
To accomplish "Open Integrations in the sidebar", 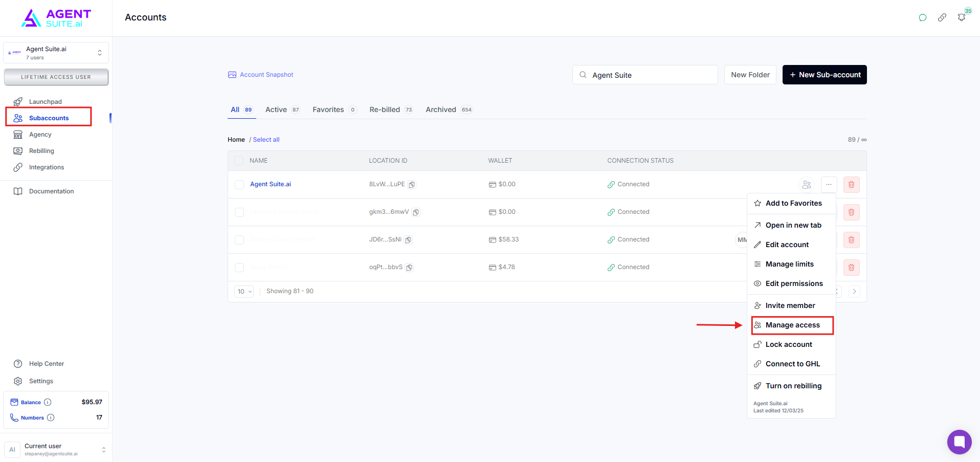I will (x=46, y=167).
